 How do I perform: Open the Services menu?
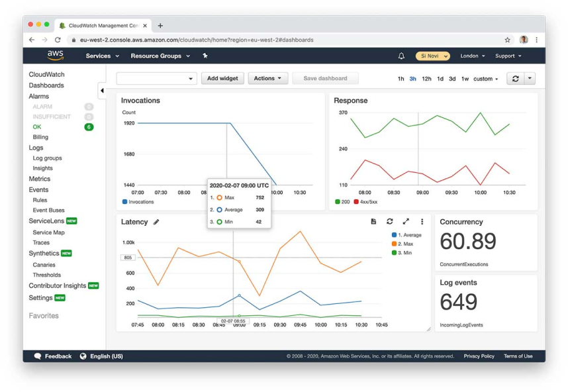(x=101, y=56)
